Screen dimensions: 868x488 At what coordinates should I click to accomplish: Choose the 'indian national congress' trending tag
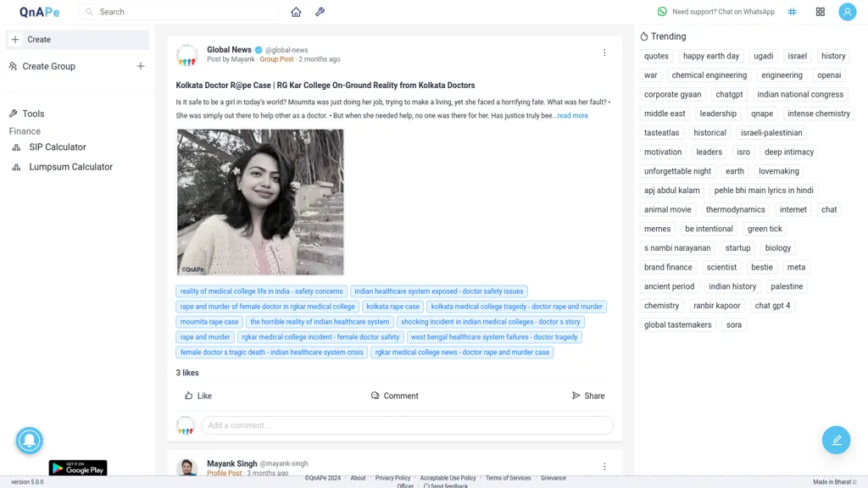[800, 94]
